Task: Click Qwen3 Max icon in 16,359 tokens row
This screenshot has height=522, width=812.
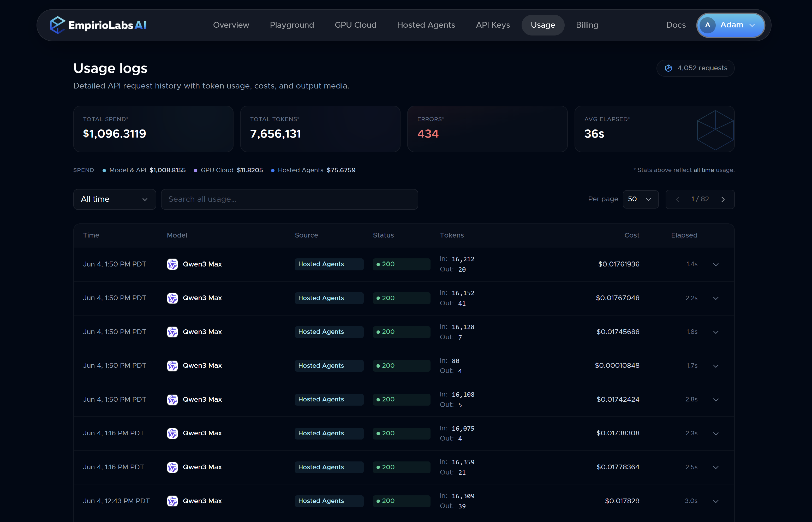Action: (x=172, y=467)
